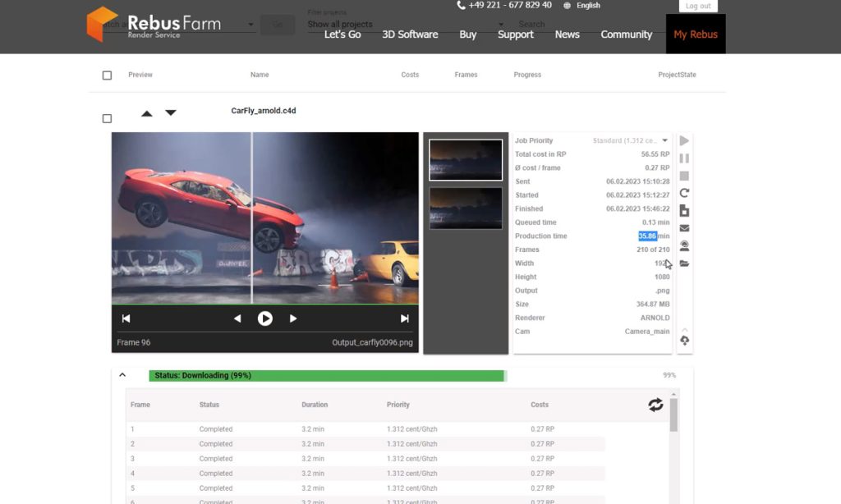
Task: Click the Let's Go link
Action: pos(342,34)
